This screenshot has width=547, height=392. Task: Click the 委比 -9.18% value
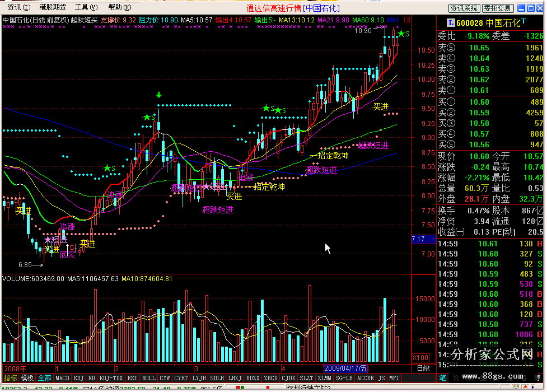(477, 36)
